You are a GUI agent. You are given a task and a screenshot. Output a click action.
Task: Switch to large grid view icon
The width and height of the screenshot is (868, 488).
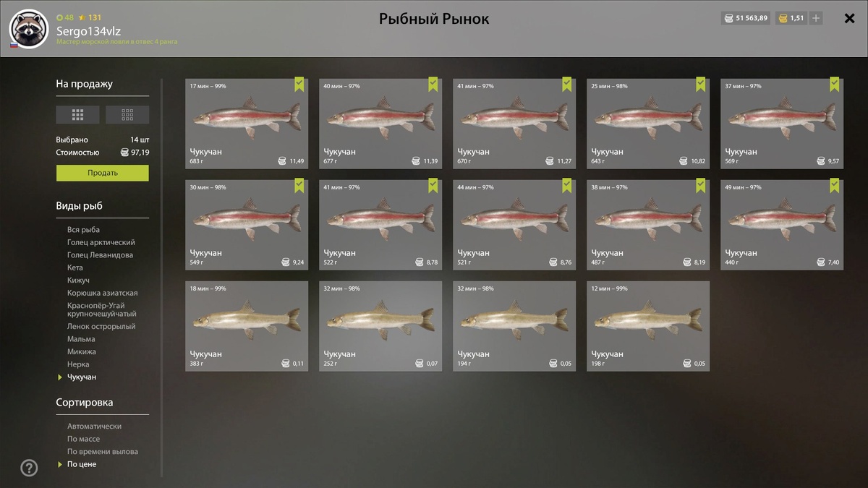(x=78, y=114)
